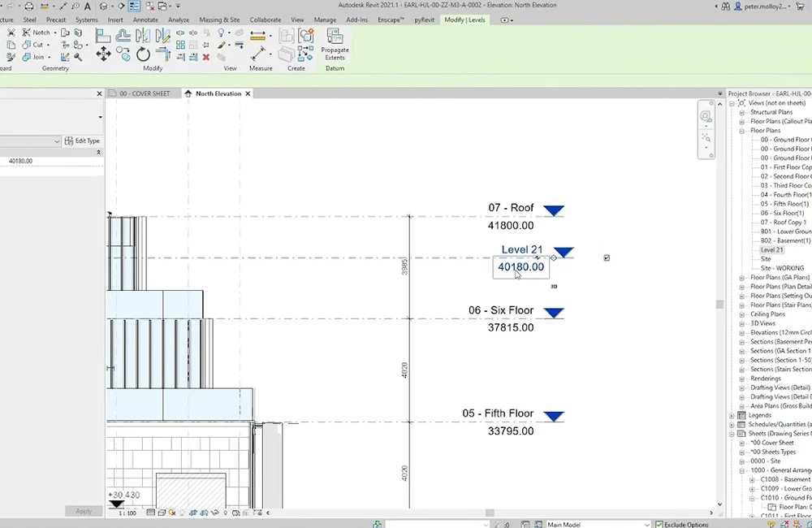Click the Section tool in quick access toolbar
Viewport: 812px width, 528px height.
click(x=122, y=6)
